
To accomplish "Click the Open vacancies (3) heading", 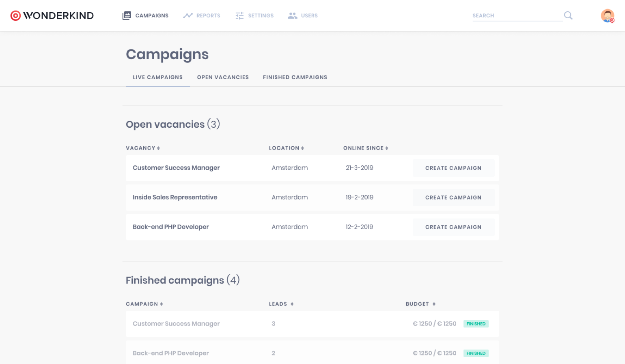I will click(173, 124).
